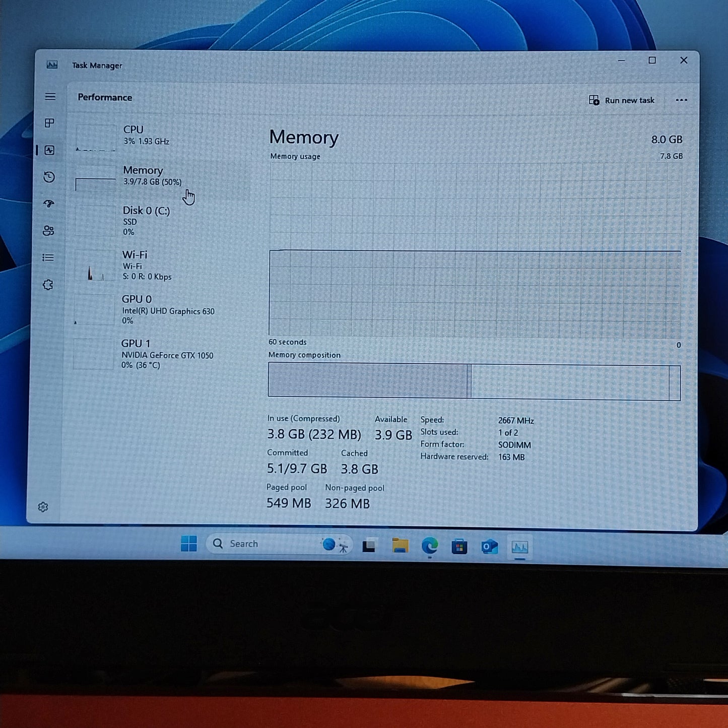Image resolution: width=728 pixels, height=728 pixels.
Task: Click the Memory composition bar
Action: (x=474, y=381)
